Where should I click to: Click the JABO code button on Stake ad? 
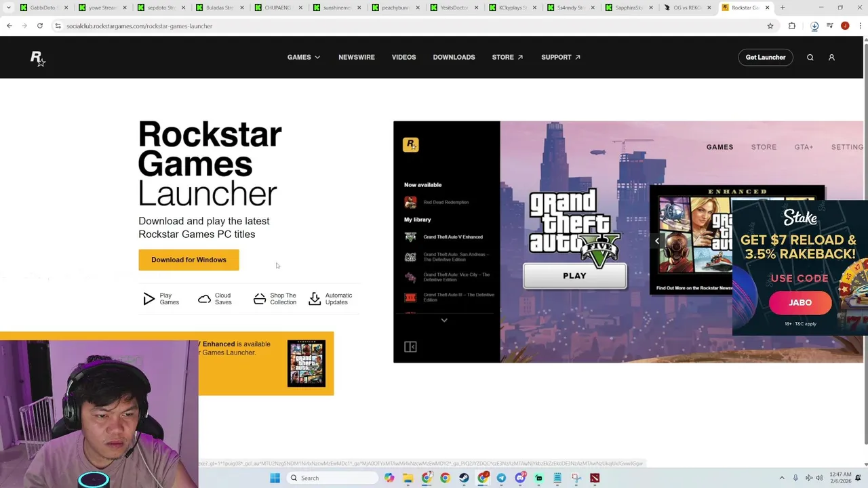[x=800, y=303]
